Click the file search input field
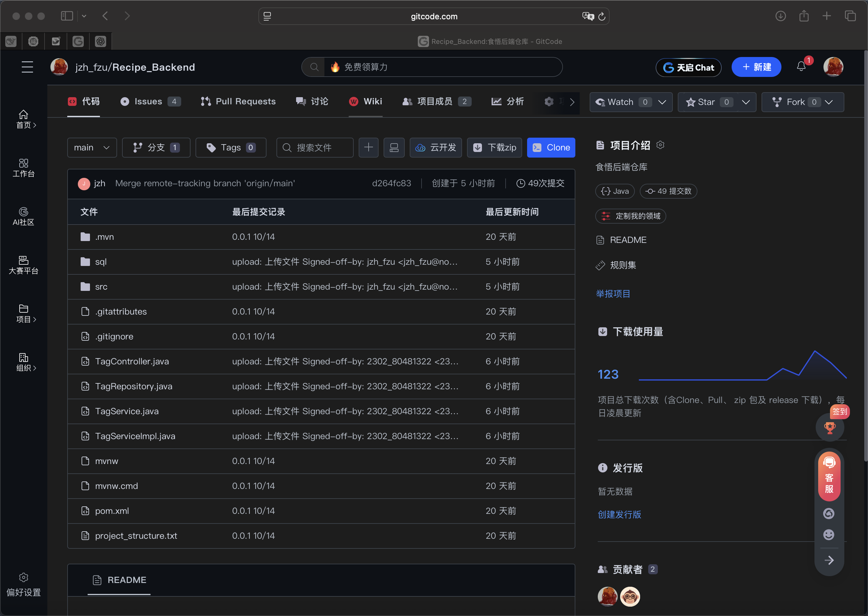 click(x=315, y=147)
